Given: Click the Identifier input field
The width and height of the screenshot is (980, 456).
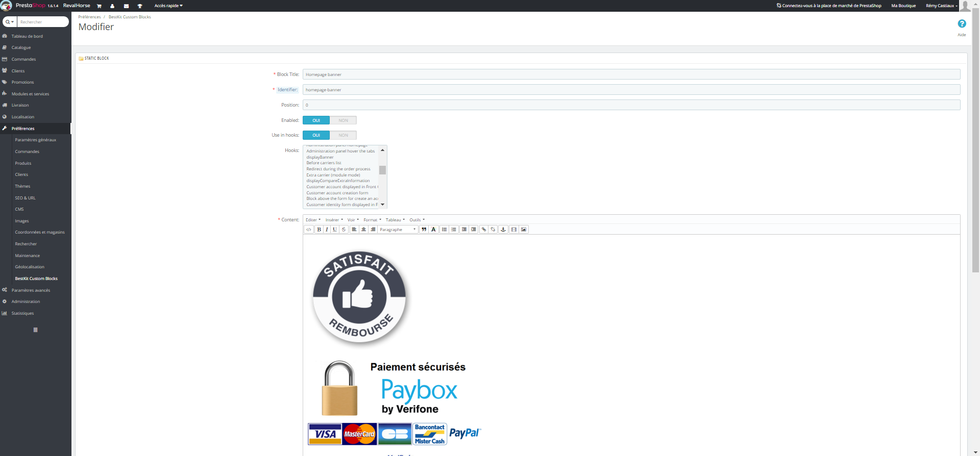Looking at the screenshot, I should [631, 90].
